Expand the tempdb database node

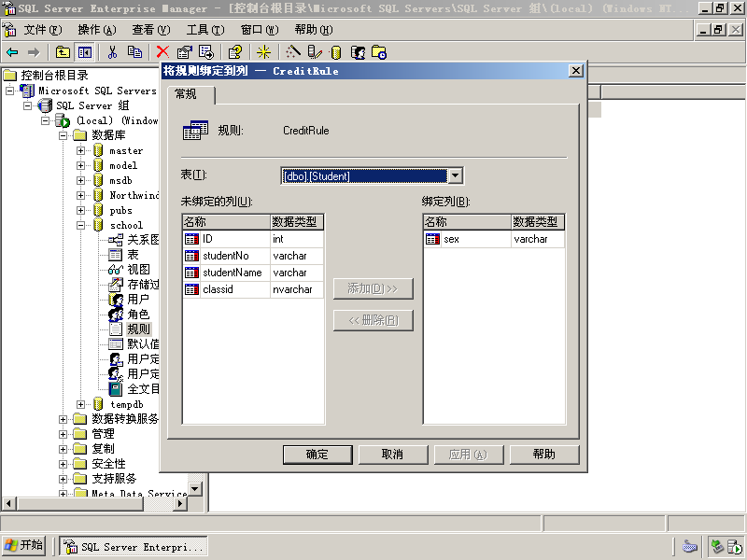click(x=80, y=404)
